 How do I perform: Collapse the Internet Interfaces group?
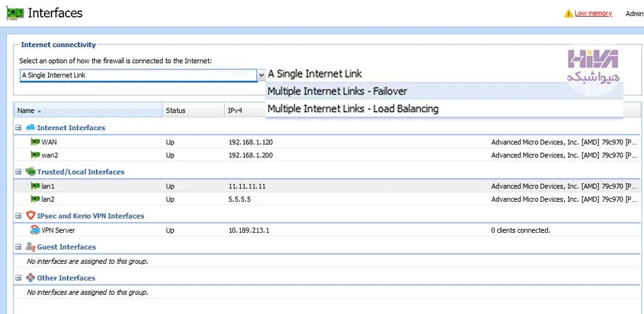[18, 128]
